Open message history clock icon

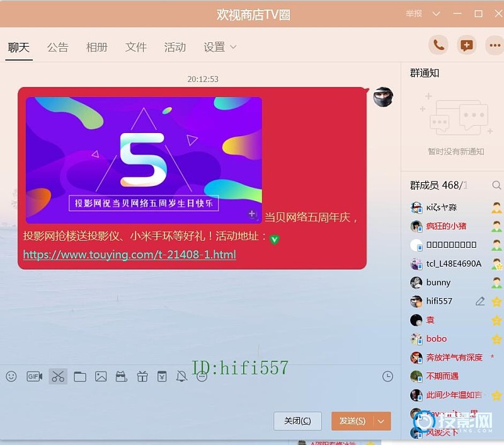(387, 376)
